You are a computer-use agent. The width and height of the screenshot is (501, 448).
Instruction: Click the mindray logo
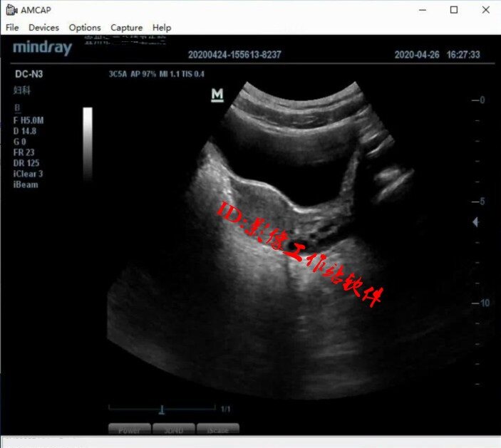(x=43, y=48)
